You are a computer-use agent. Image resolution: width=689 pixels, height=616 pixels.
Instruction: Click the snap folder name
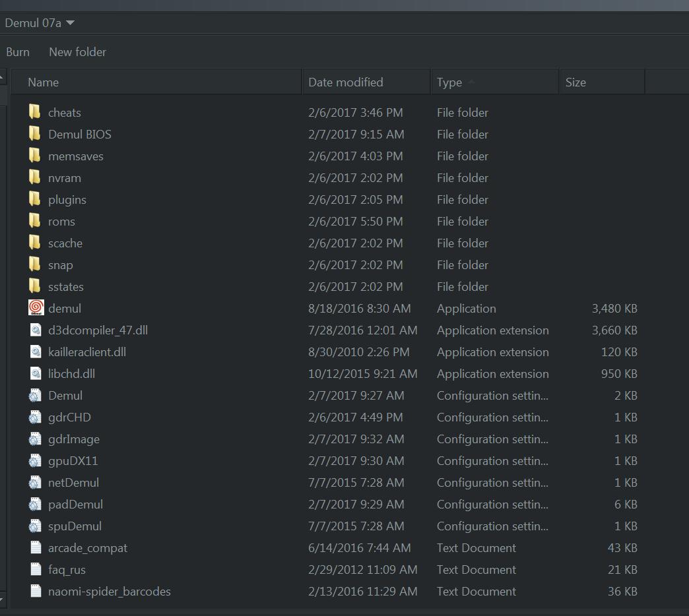[61, 265]
